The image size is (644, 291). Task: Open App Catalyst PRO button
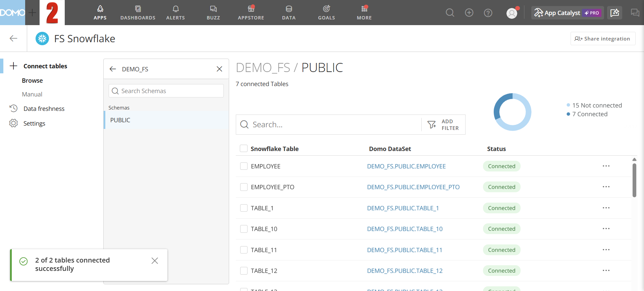pos(568,13)
